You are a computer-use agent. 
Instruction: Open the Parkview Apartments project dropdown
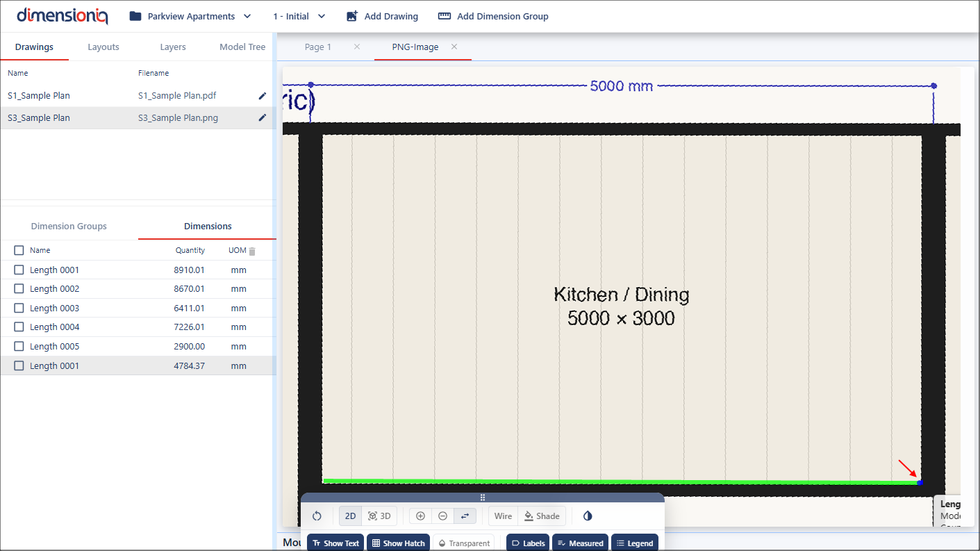pos(191,16)
